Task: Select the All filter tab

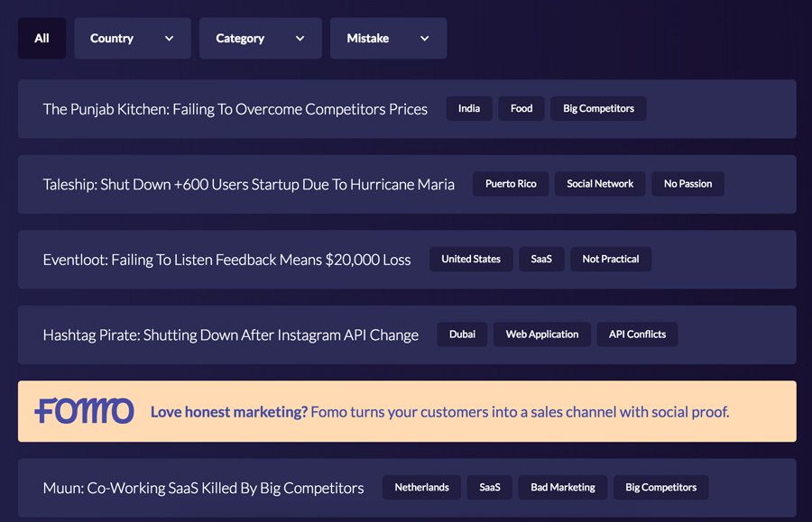Action: [42, 38]
